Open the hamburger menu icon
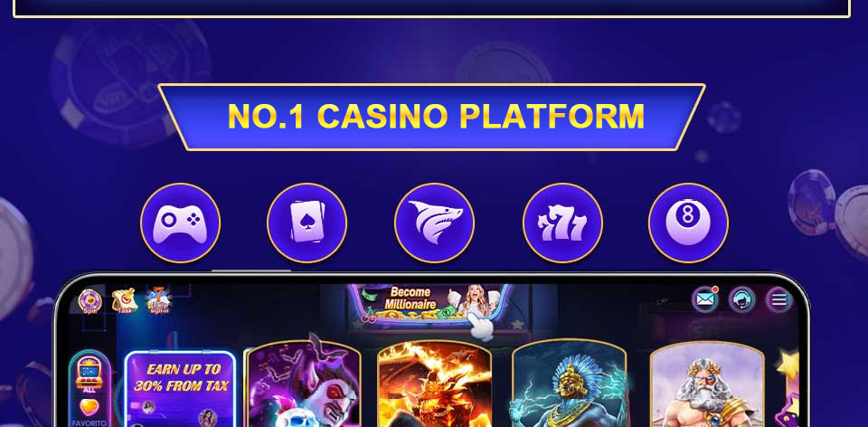 [778, 299]
